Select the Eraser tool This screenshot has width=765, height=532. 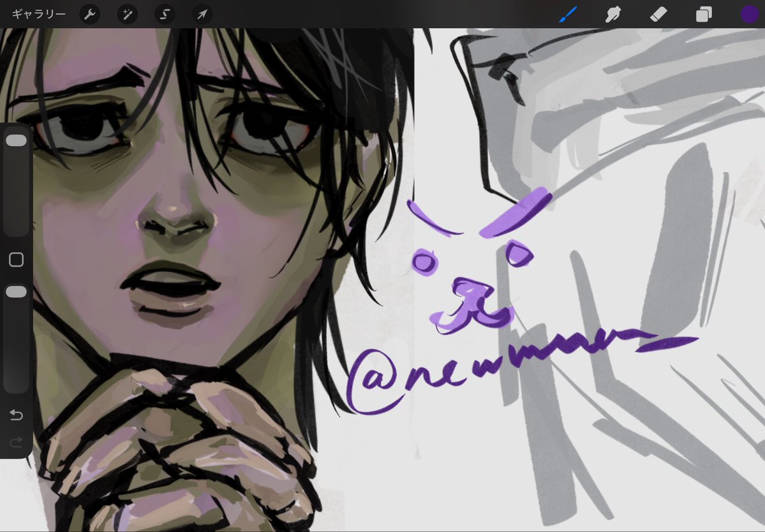tap(658, 14)
